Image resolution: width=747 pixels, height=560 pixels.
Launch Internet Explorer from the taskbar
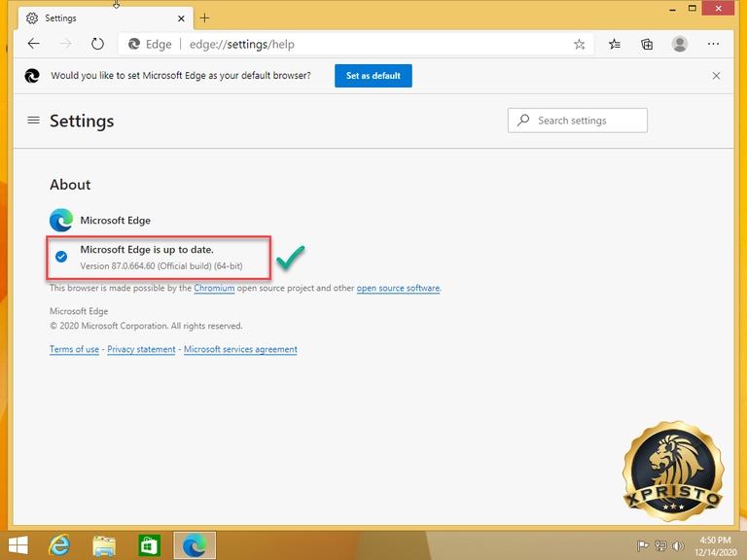click(59, 545)
